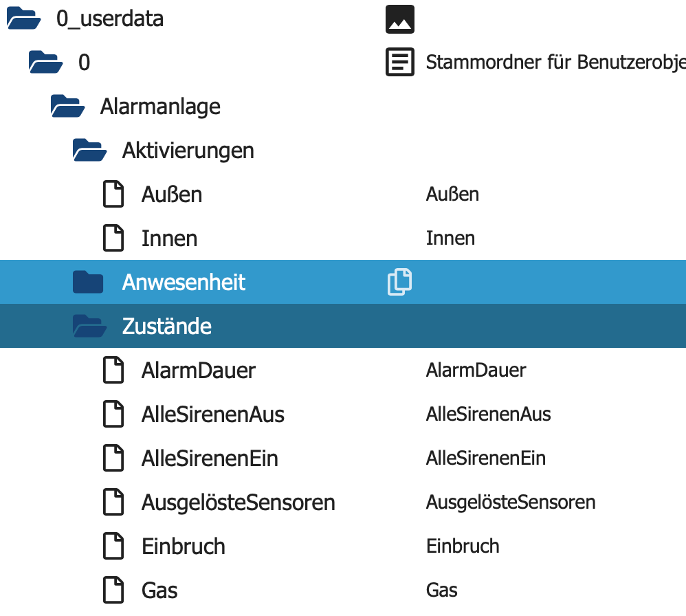Select the Innen state file icon
The width and height of the screenshot is (686, 616).
pyautogui.click(x=113, y=238)
